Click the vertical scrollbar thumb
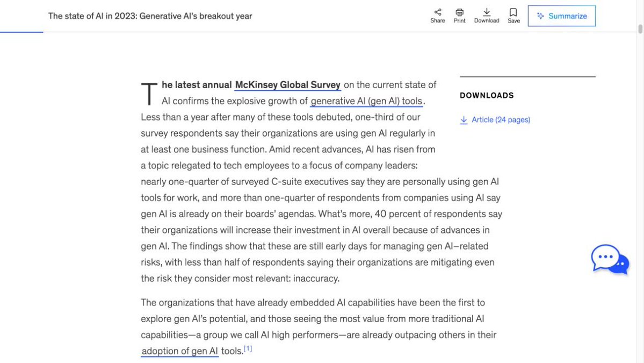 click(x=640, y=29)
